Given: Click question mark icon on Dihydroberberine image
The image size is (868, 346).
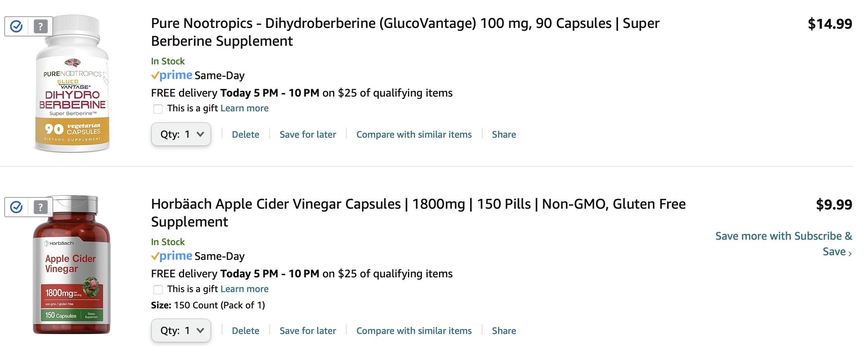Looking at the screenshot, I should pyautogui.click(x=40, y=26).
